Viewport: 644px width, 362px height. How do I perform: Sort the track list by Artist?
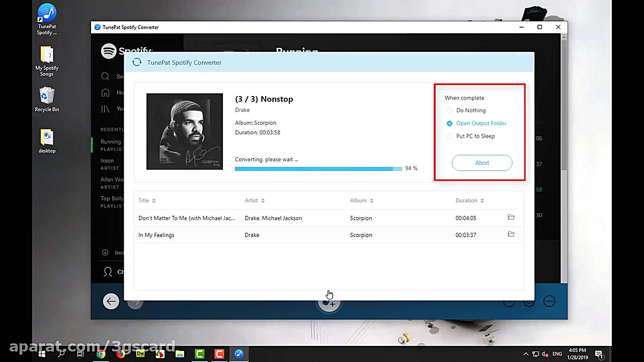(254, 200)
